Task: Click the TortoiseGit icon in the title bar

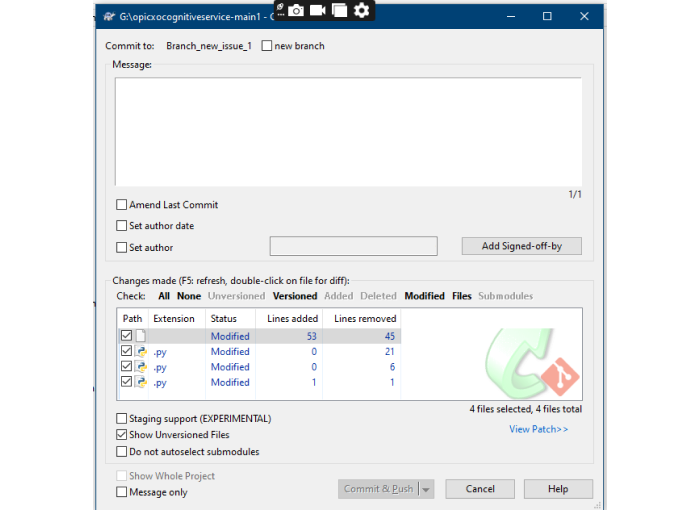Action: pyautogui.click(x=109, y=17)
